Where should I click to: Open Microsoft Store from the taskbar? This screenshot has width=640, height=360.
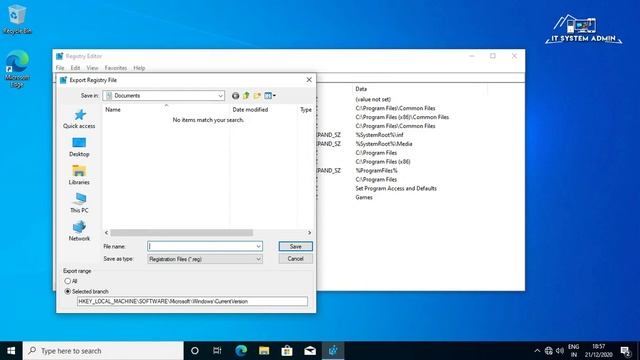tap(287, 351)
